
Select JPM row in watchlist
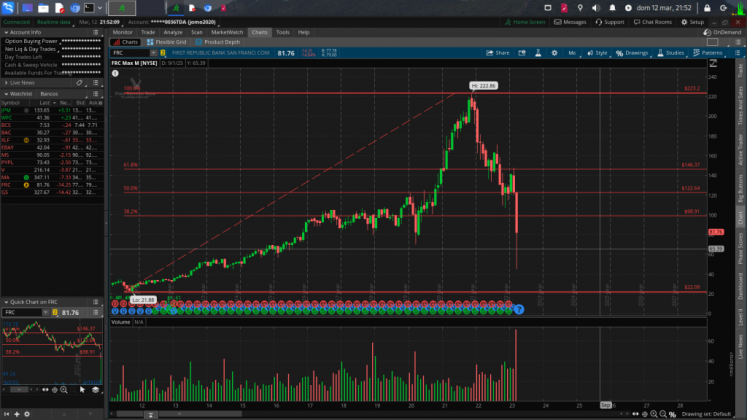click(52, 110)
